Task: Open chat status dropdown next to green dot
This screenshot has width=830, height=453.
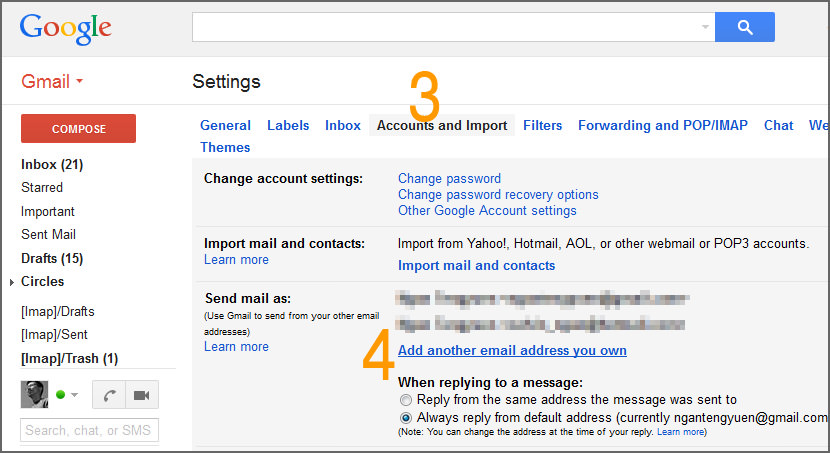Action: click(x=75, y=395)
